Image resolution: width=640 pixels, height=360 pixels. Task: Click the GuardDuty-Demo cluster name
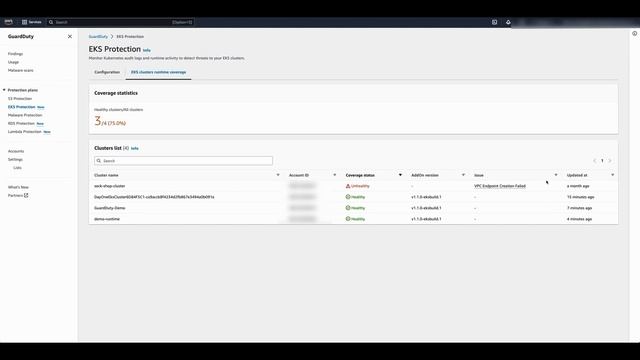110,208
